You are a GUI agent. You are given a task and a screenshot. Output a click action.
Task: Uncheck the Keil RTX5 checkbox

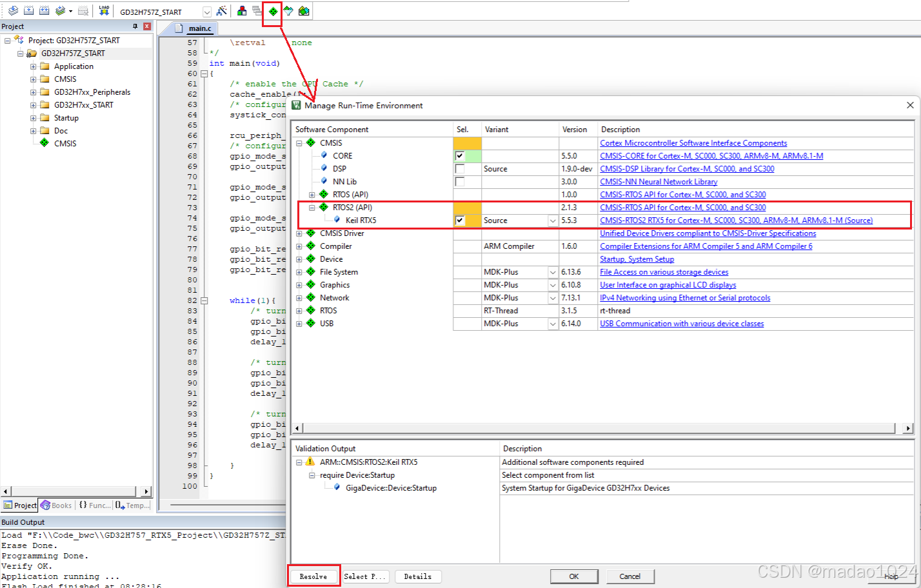[x=460, y=220]
